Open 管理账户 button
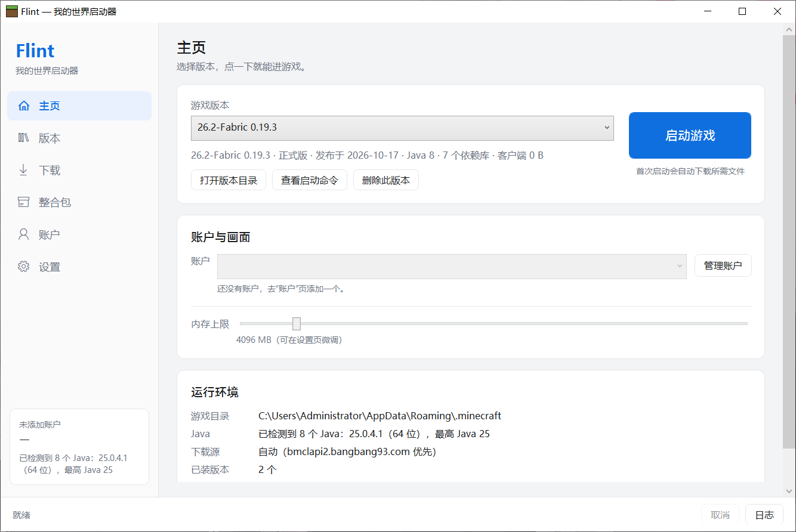This screenshot has width=796, height=532. [723, 265]
